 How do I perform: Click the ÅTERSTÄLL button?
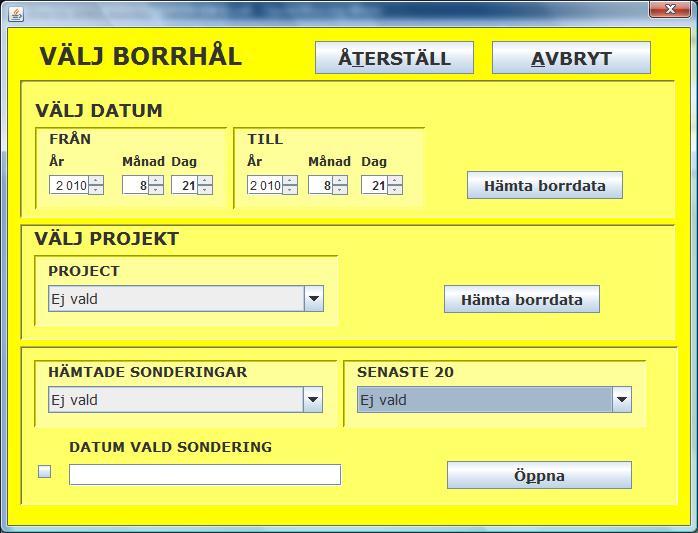[394, 58]
